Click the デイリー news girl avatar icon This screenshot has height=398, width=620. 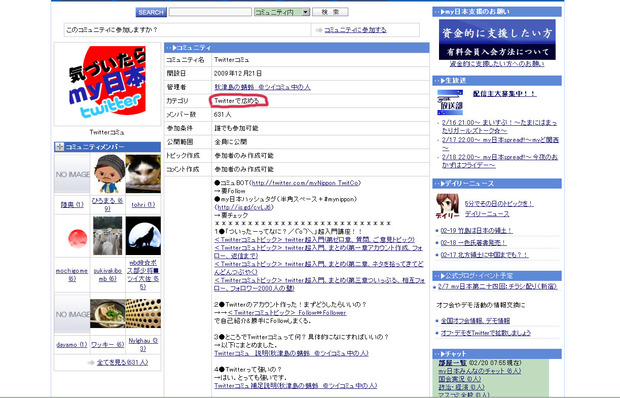click(447, 206)
